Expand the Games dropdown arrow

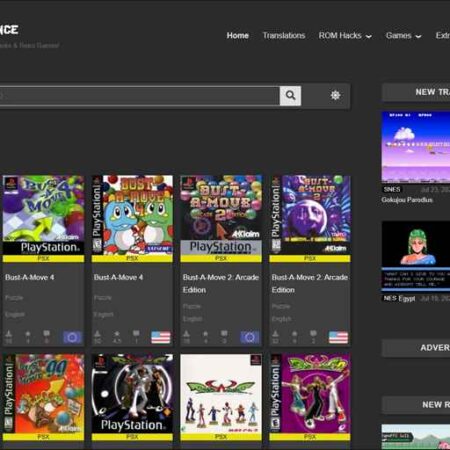click(x=418, y=36)
